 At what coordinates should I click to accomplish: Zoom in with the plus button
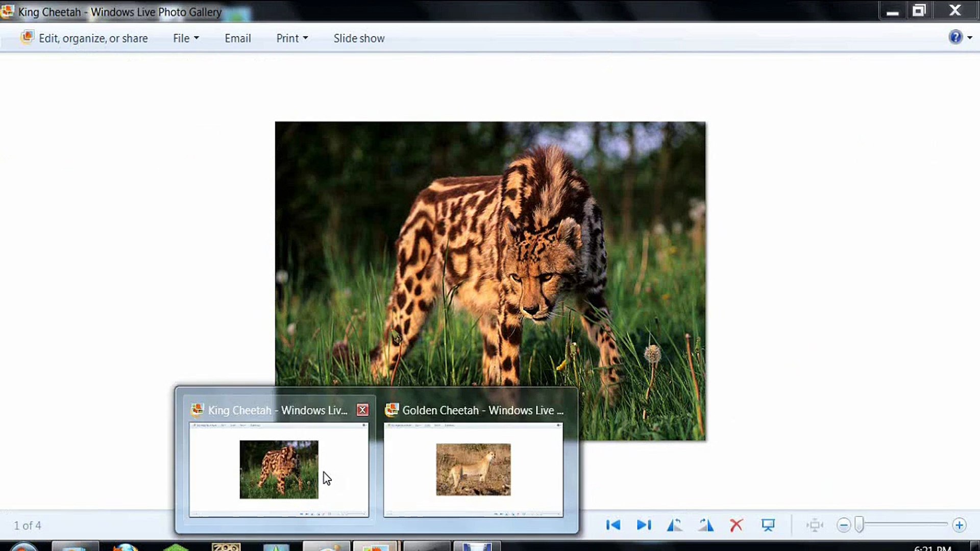click(959, 525)
